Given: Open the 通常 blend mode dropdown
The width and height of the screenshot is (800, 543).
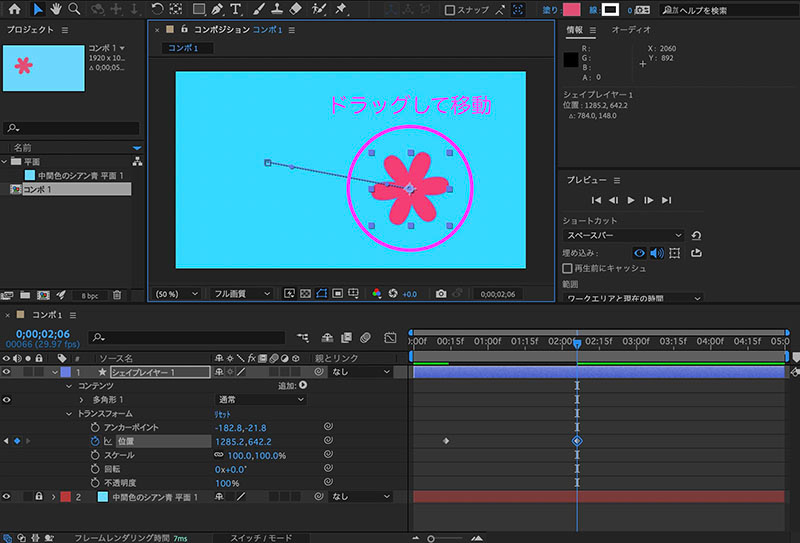Looking at the screenshot, I should point(260,400).
